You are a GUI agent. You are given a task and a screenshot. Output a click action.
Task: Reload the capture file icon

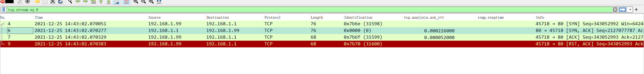click(x=61, y=2)
